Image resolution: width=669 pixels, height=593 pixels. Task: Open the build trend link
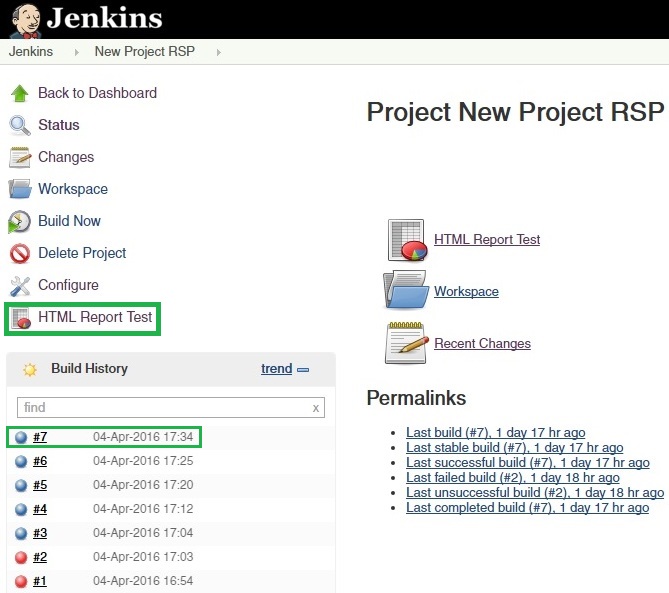(276, 369)
